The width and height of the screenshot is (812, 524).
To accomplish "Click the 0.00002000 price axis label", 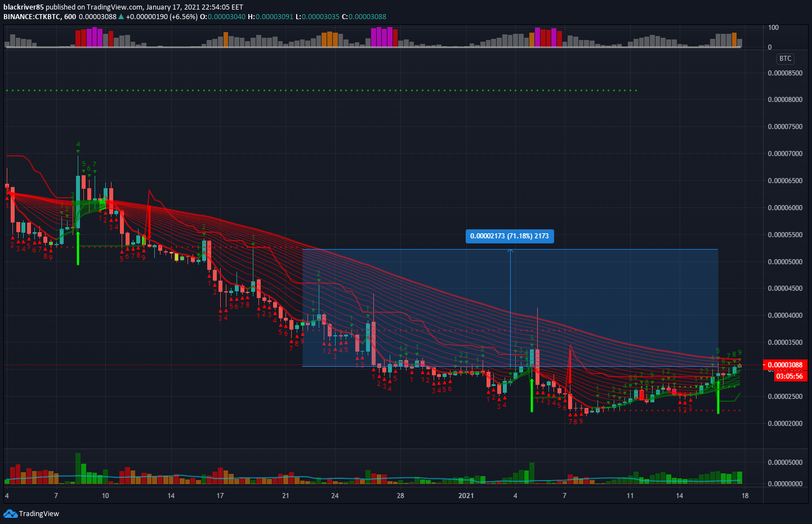I will click(785, 424).
